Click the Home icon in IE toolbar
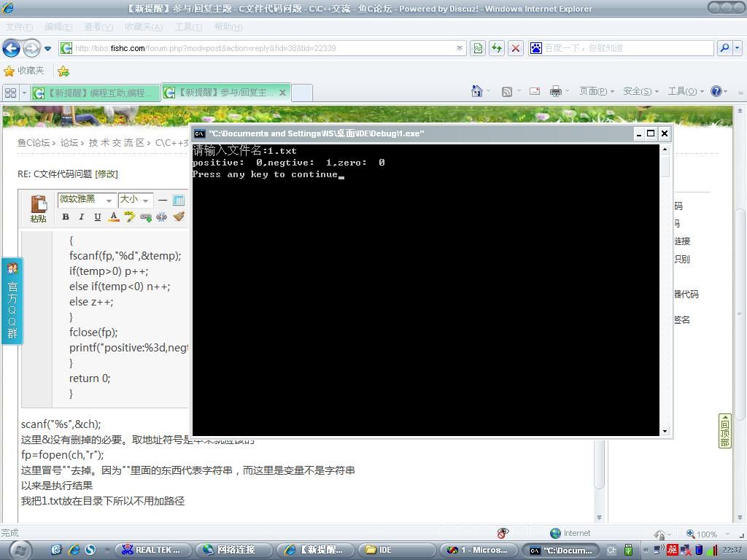The width and height of the screenshot is (747, 560). pyautogui.click(x=477, y=91)
